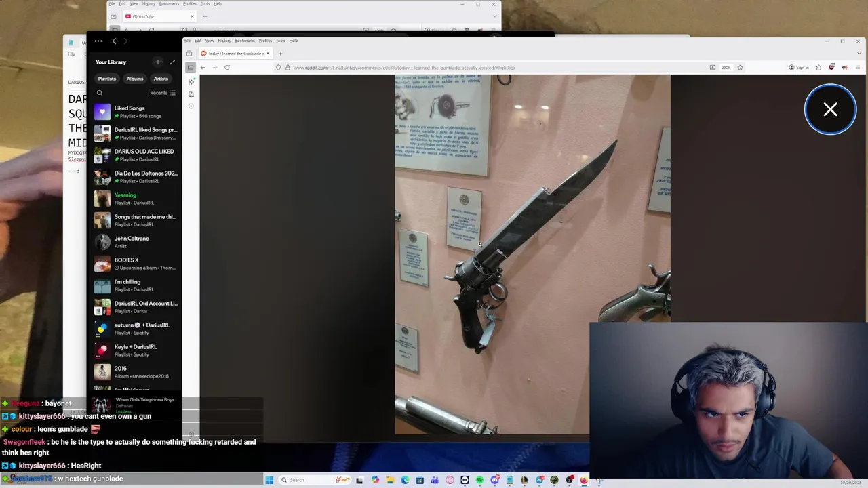Close the Reddit image lightbox
This screenshot has width=868, height=488.
[x=830, y=109]
